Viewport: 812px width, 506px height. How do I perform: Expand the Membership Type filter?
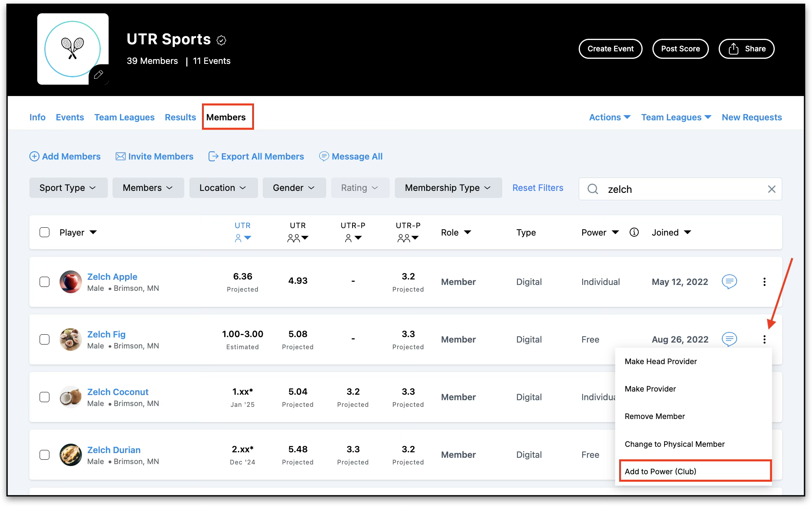pyautogui.click(x=448, y=188)
